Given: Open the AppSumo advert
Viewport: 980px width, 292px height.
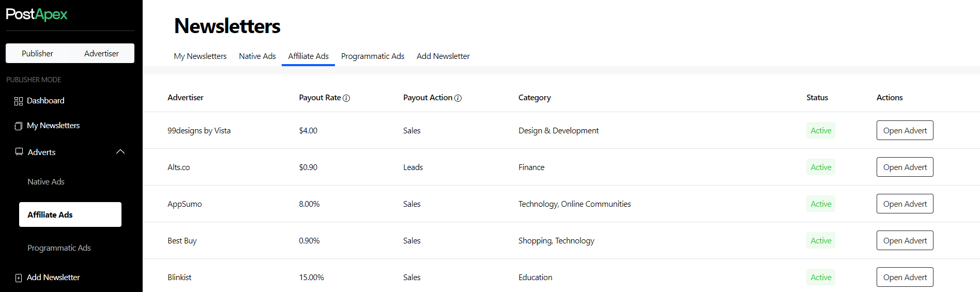Looking at the screenshot, I should [x=905, y=204].
